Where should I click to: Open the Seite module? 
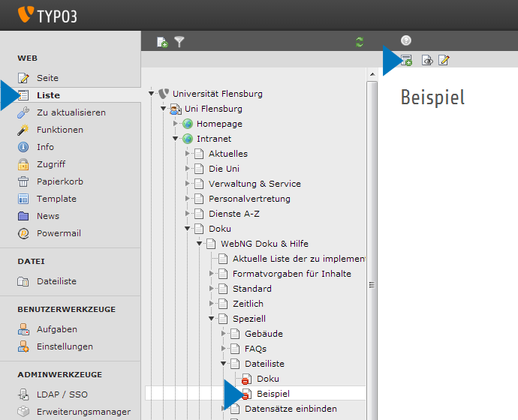[47, 78]
